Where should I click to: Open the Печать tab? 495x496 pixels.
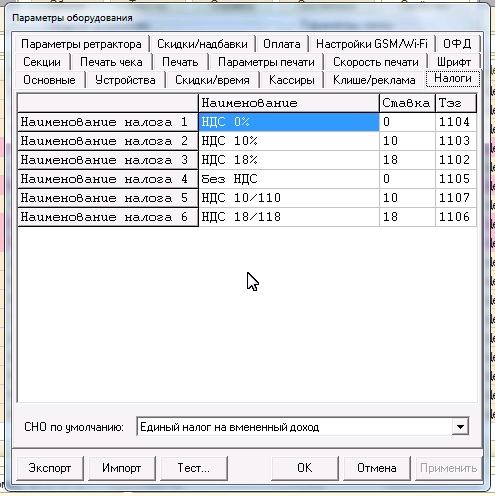click(180, 62)
